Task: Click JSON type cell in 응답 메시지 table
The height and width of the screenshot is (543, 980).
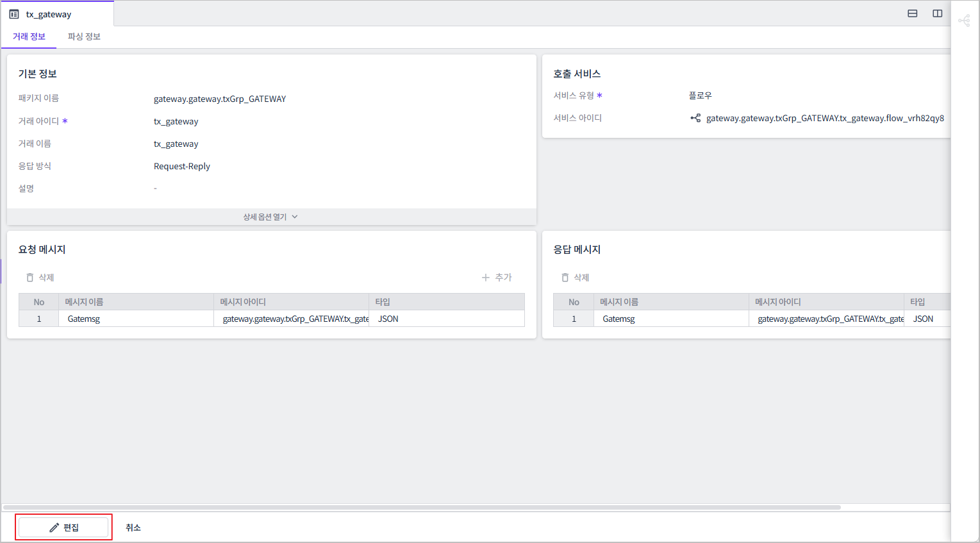Action: point(927,319)
